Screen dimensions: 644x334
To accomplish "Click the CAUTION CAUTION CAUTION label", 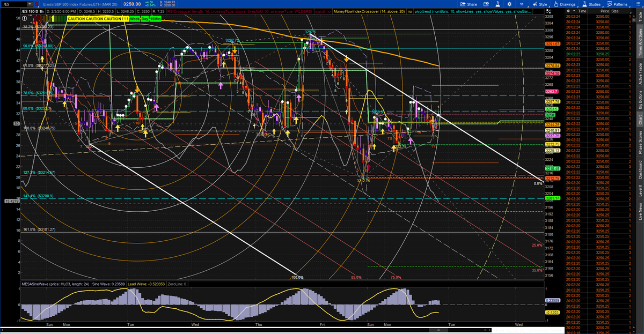I will click(98, 18).
